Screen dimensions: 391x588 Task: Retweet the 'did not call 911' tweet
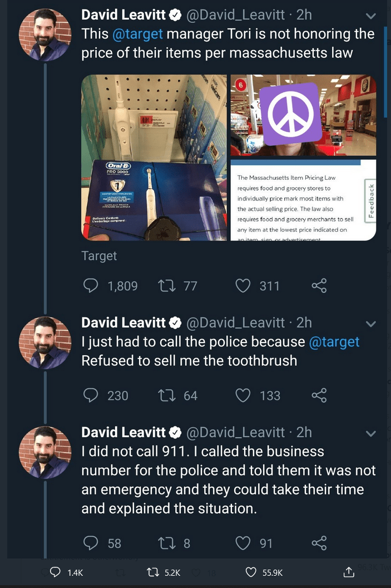pos(166,543)
